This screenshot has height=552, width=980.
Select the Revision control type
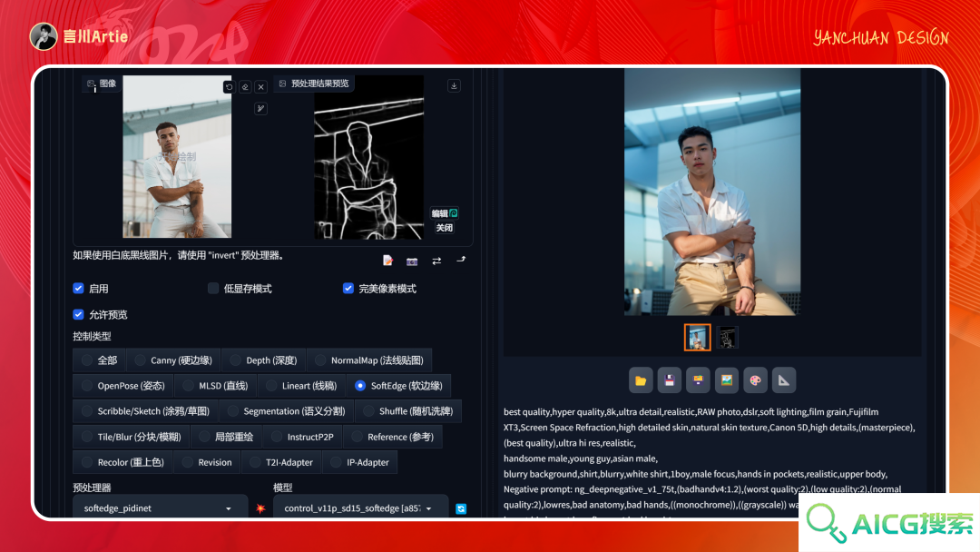click(x=207, y=463)
